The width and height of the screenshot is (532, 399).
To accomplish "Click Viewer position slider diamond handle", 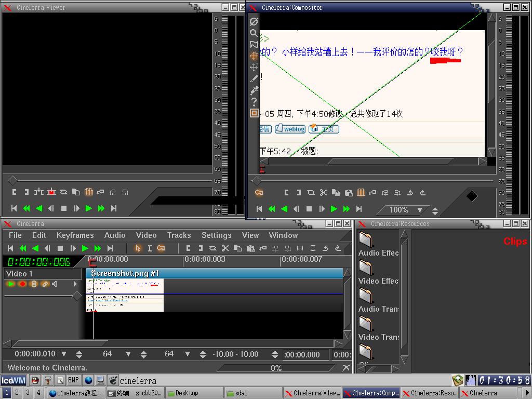I will point(12,180).
